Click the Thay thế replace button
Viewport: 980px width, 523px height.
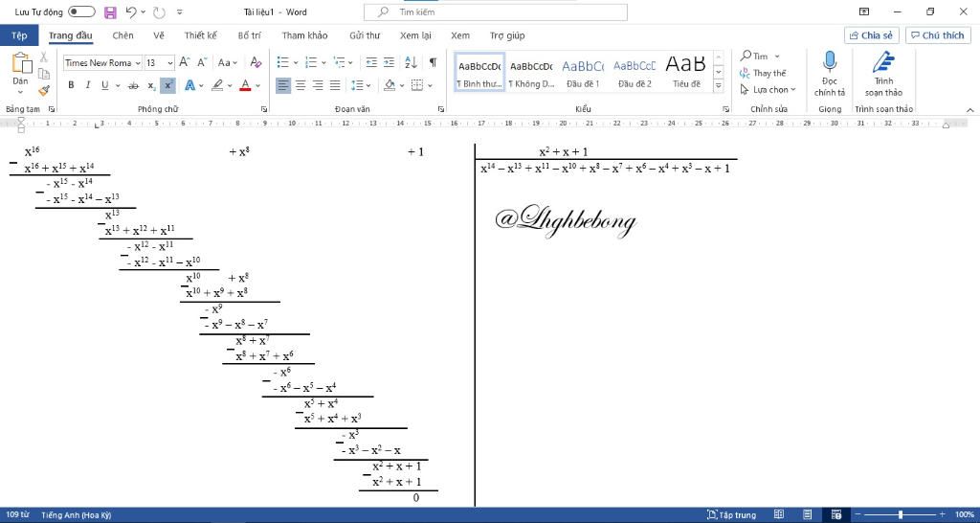click(x=763, y=73)
